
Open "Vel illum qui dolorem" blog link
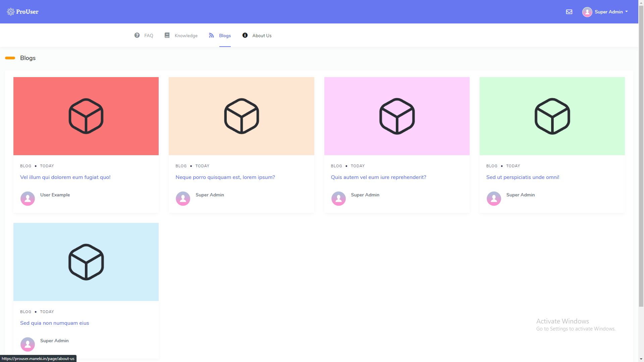point(65,177)
